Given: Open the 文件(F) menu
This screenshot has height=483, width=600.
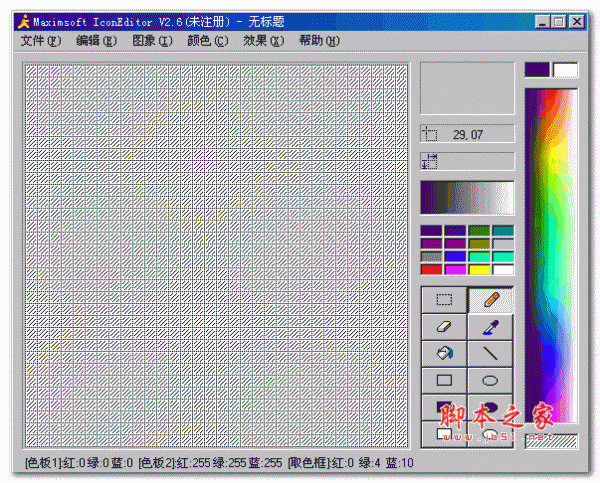Looking at the screenshot, I should coord(41,41).
